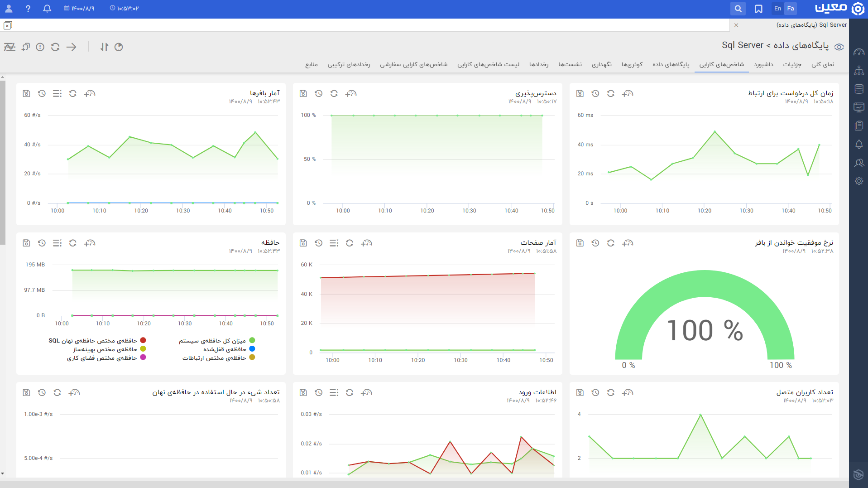This screenshot has width=868, height=488.
Task: Close the Sql Server tab
Action: point(736,25)
